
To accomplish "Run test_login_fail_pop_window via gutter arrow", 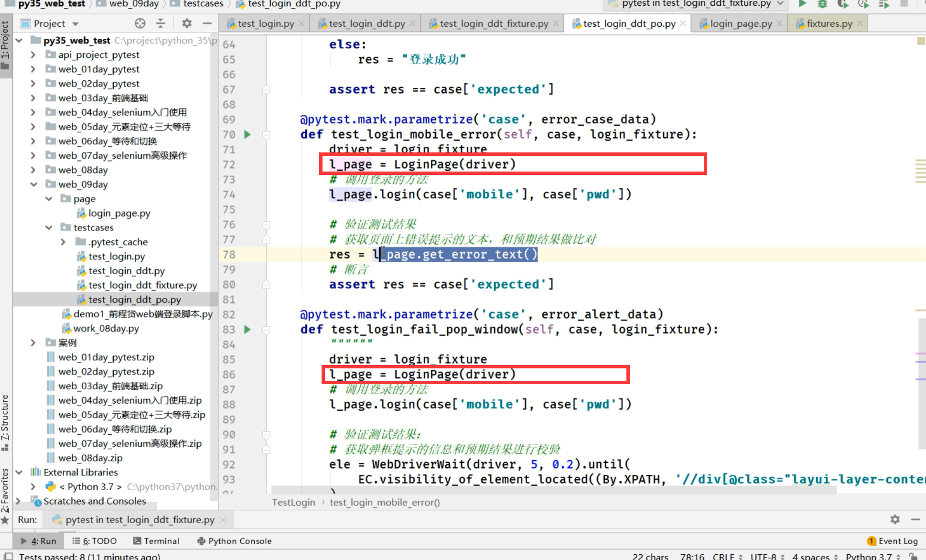I will 248,329.
